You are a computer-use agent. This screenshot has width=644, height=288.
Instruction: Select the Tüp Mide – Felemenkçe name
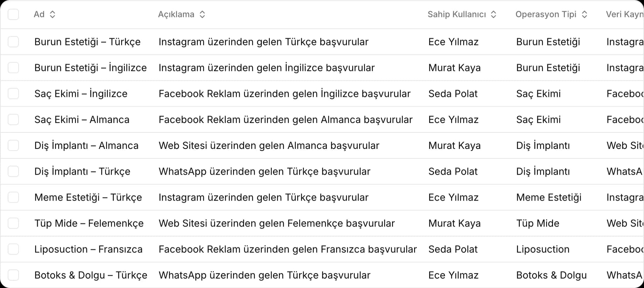(89, 223)
